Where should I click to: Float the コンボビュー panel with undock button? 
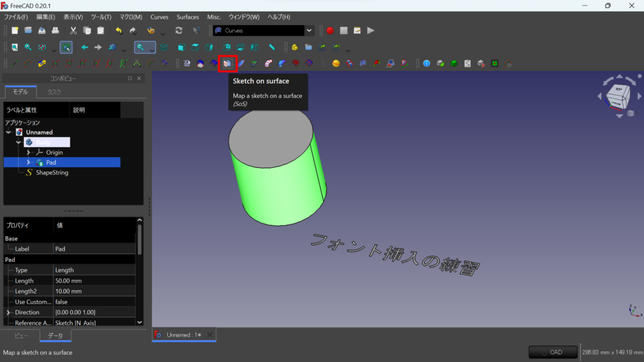click(130, 79)
